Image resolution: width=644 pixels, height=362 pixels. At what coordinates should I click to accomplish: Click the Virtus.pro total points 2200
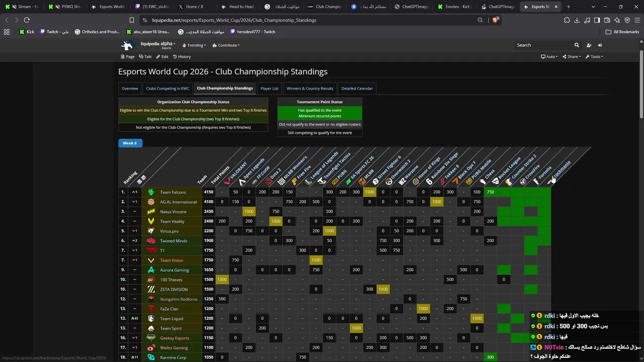pyautogui.click(x=209, y=231)
